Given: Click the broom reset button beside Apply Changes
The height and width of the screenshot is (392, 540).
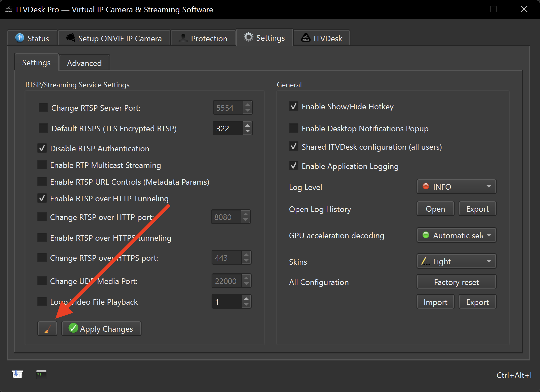Looking at the screenshot, I should (47, 329).
